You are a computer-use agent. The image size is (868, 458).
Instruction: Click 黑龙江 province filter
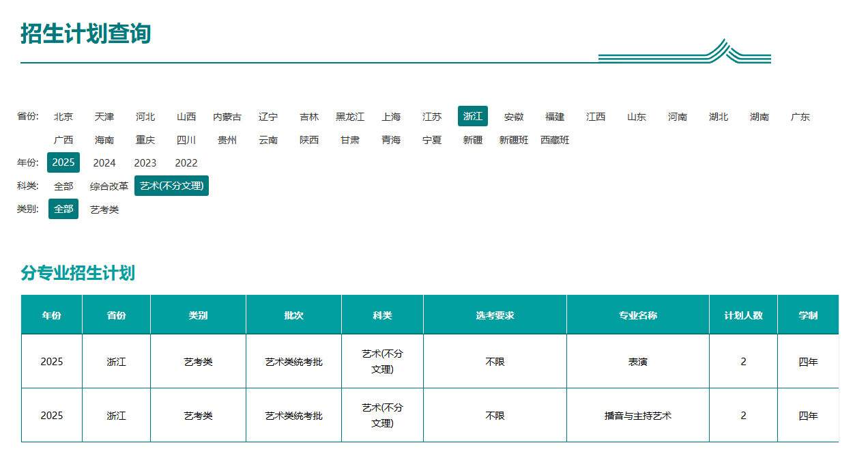pos(350,117)
